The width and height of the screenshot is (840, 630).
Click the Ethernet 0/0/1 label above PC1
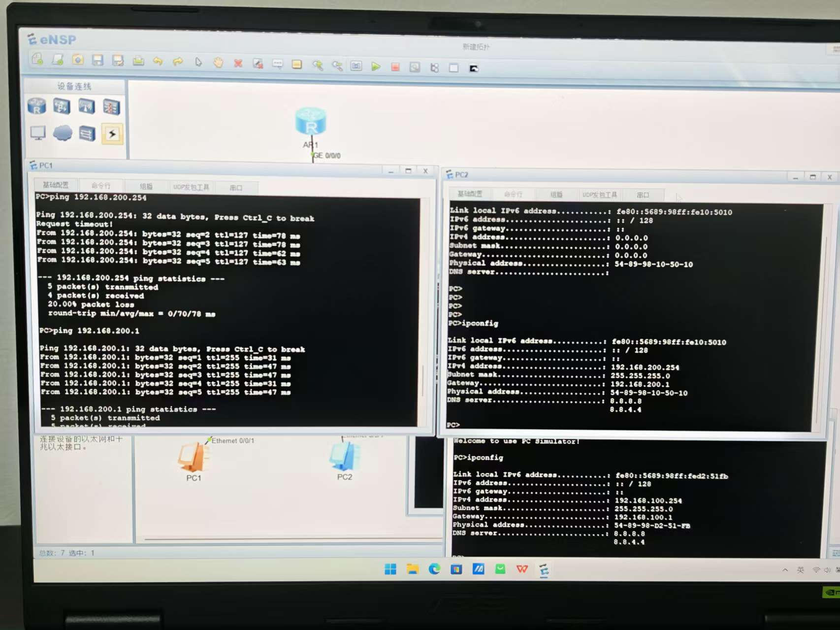pos(233,441)
